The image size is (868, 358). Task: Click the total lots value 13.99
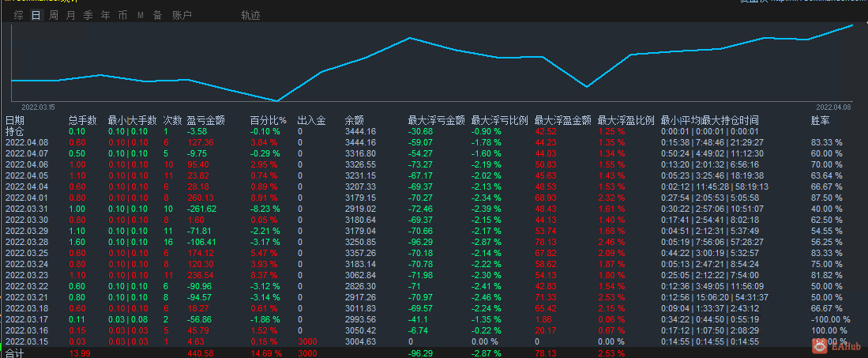tap(79, 353)
